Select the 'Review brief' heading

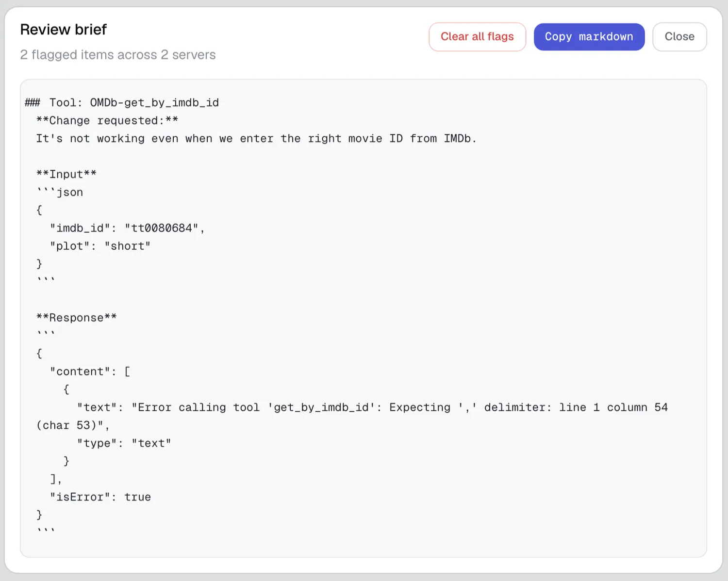coord(63,30)
